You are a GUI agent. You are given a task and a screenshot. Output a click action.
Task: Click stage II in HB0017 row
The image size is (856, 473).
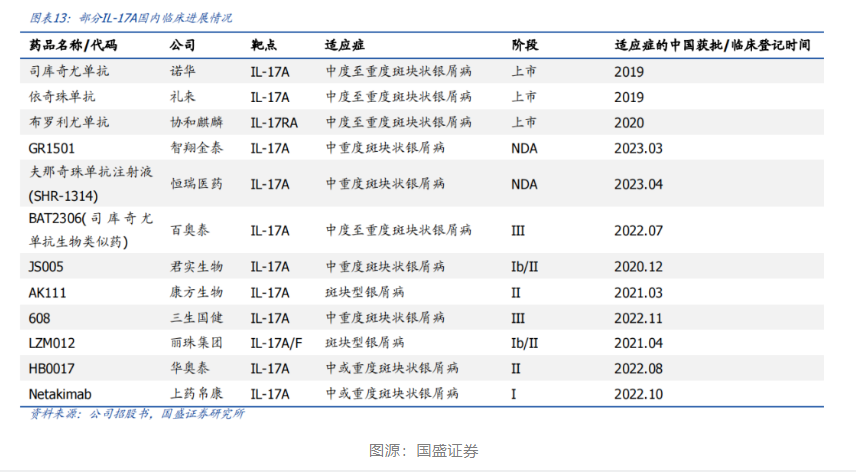(x=516, y=369)
